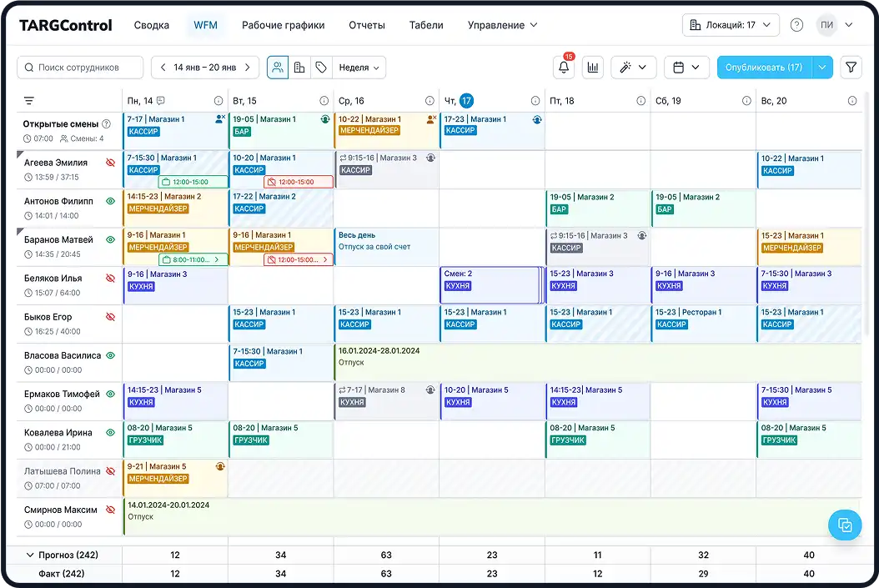Toggle visibility for Беляков Илья

[x=110, y=279]
